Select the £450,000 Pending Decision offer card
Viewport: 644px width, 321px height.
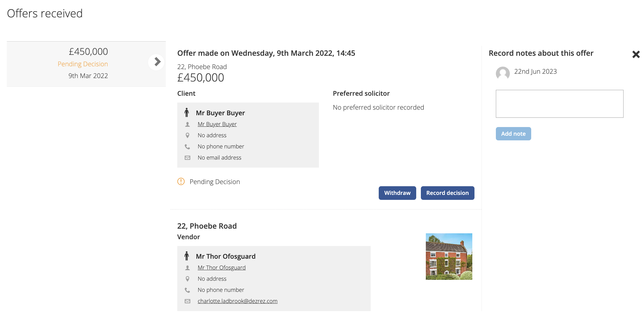point(86,64)
